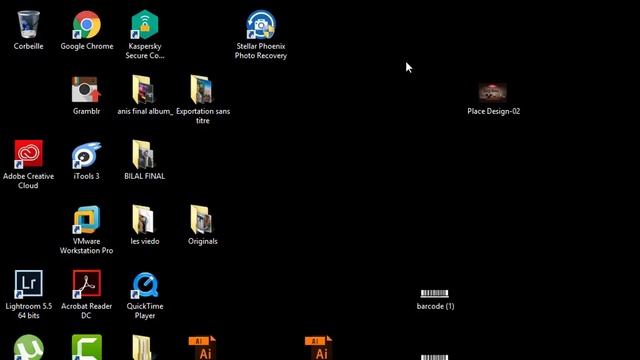
Task: Select the Place Design-02 image thumbnail
Action: 493,92
